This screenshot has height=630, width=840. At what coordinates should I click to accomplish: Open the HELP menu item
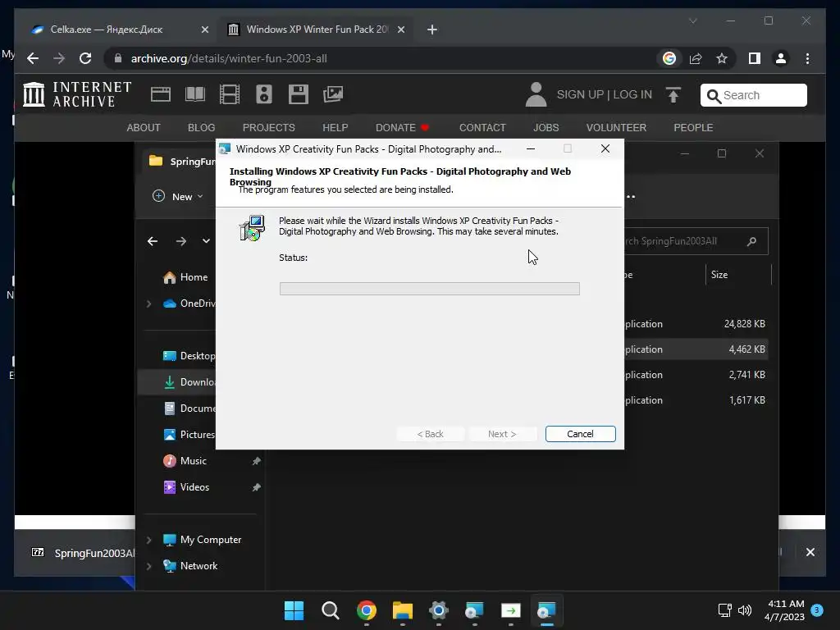click(336, 127)
